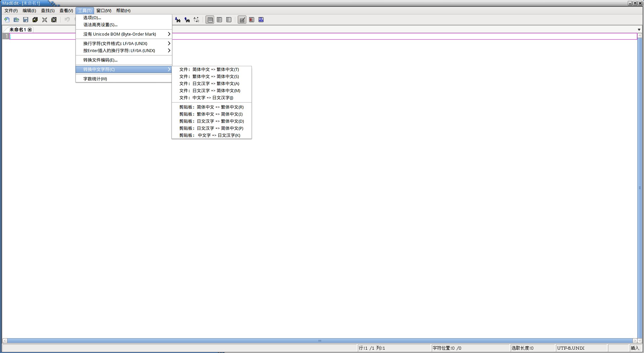Click the 字符位置:0 /0 status field
This screenshot has width=644, height=353.
tap(470, 348)
